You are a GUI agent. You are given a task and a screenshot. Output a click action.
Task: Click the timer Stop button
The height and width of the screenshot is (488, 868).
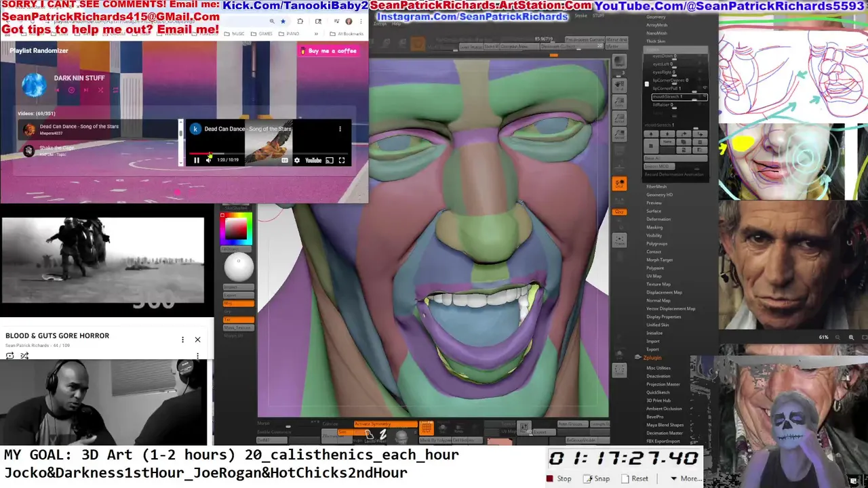pyautogui.click(x=559, y=479)
